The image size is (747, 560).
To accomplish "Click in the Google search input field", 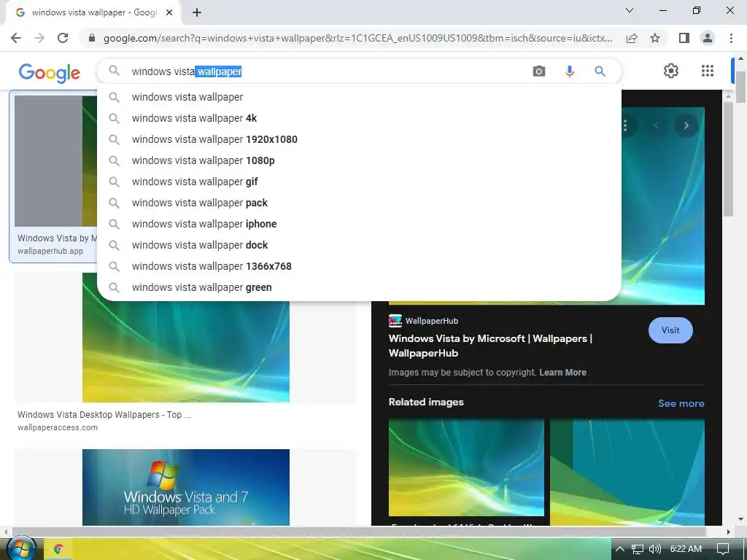I will [x=329, y=71].
